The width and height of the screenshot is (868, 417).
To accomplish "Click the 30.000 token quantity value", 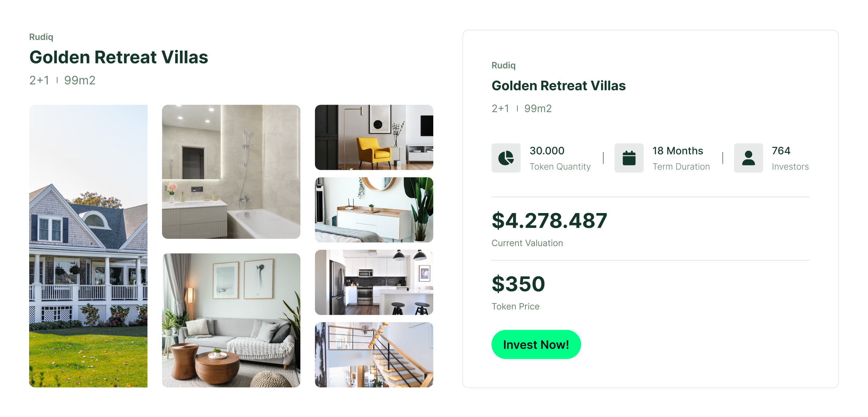I will click(x=547, y=151).
